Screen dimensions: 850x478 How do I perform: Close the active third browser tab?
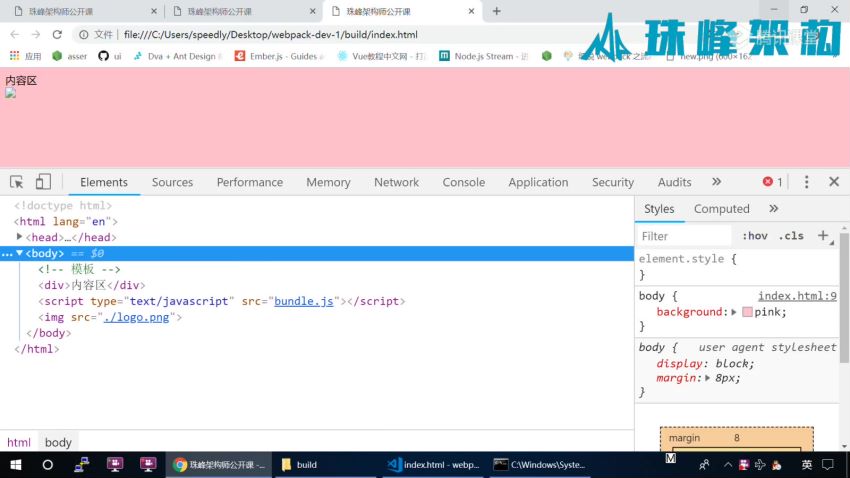(471, 11)
